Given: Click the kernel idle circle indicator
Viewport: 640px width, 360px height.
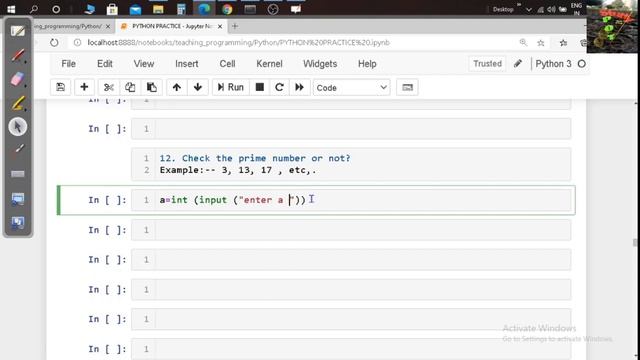Looking at the screenshot, I should 582,64.
